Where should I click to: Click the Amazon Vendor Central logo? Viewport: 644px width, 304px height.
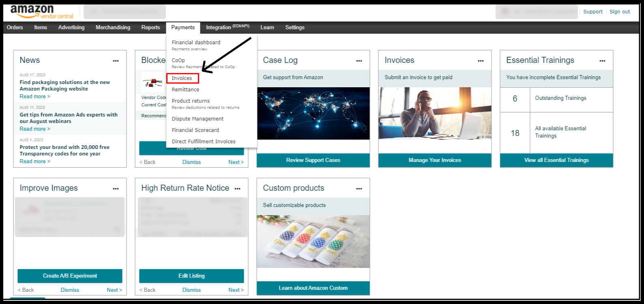pyautogui.click(x=42, y=12)
